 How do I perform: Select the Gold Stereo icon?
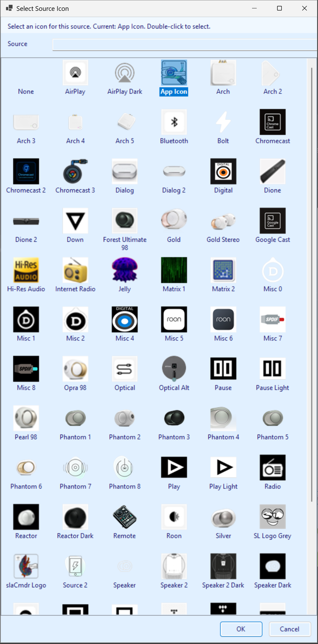[223, 221]
